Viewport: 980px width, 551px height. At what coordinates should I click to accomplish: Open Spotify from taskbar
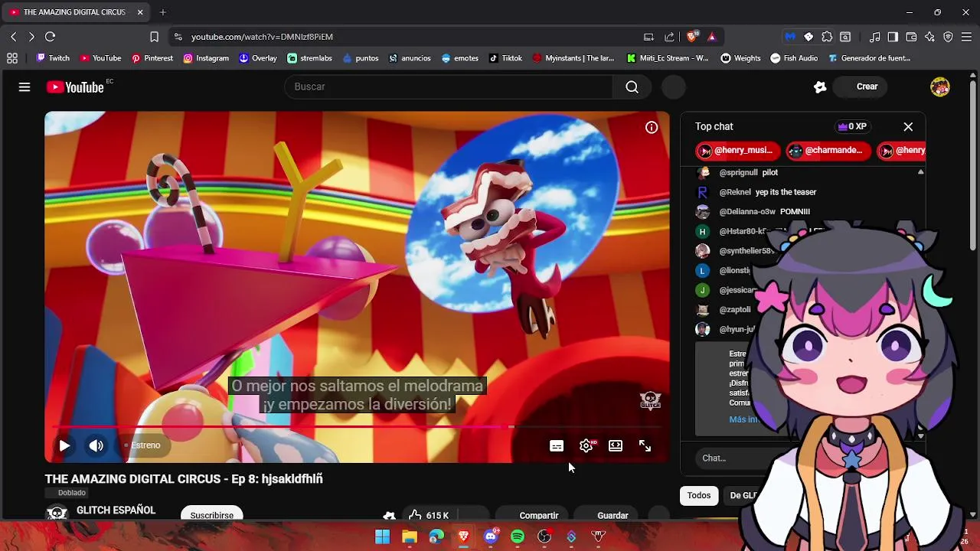518,536
